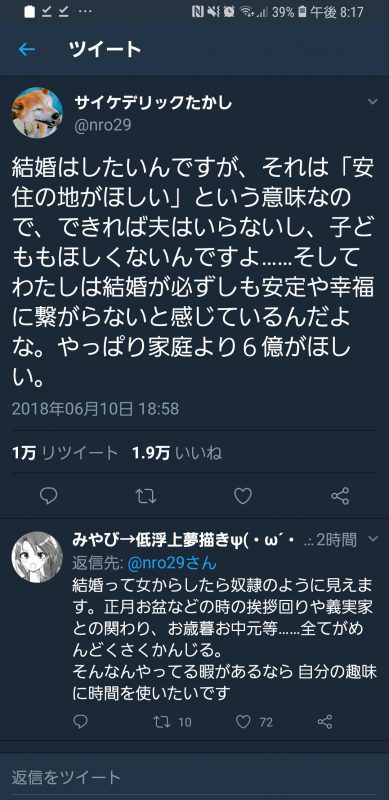Retweet the reply showing 10 retweets

(x=173, y=722)
